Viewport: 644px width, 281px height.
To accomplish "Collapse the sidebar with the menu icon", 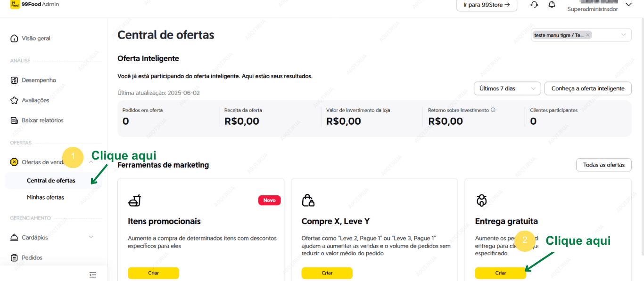I will 92,275.
